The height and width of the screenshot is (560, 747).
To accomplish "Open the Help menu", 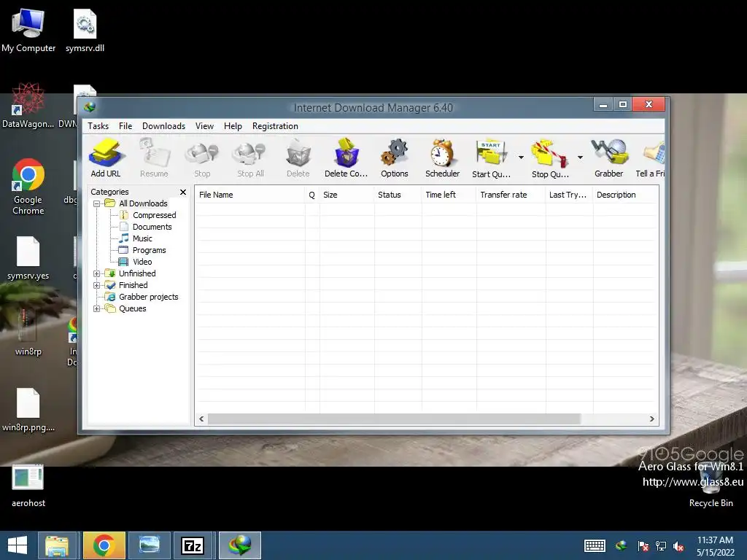I will (233, 126).
